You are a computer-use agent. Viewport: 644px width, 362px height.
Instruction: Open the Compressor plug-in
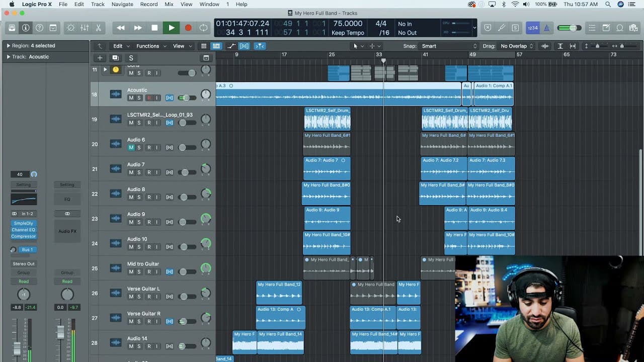coord(24,236)
